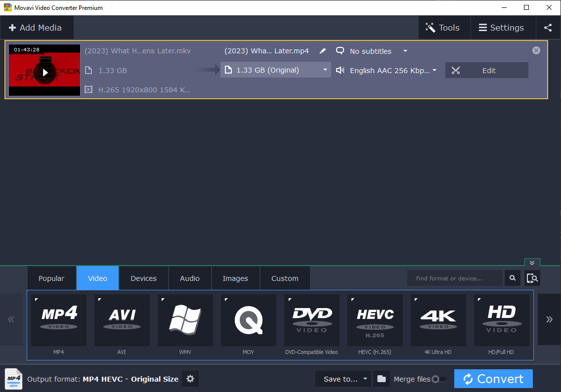
Task: Click the video duration 01:43:28 label
Action: [x=27, y=50]
